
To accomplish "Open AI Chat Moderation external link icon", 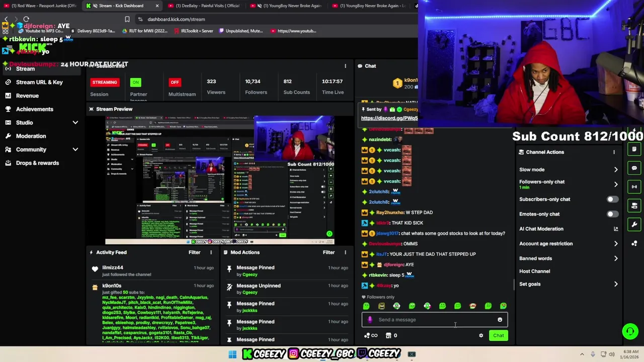I will click(615, 229).
